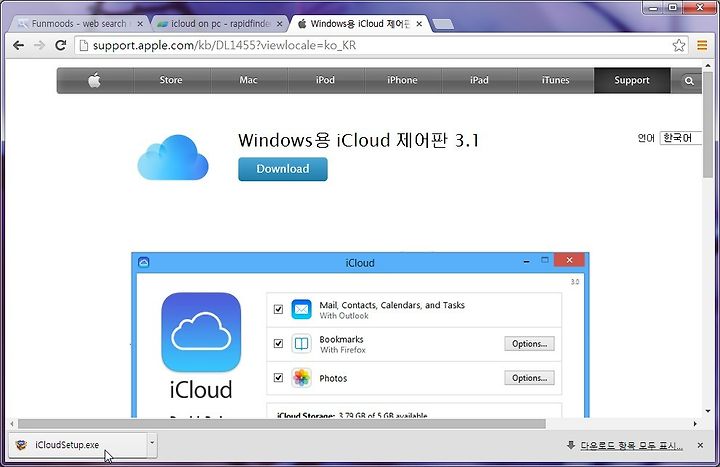Screen dimensions: 720x467
Task: Click the blue iCloud cloud logo
Action: [x=173, y=157]
